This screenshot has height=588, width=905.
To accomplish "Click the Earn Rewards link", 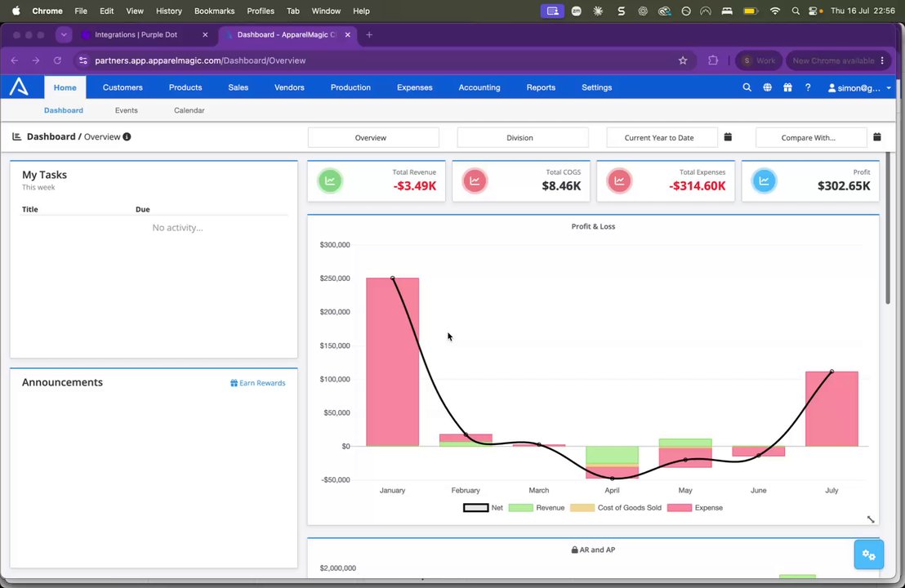I will point(258,383).
